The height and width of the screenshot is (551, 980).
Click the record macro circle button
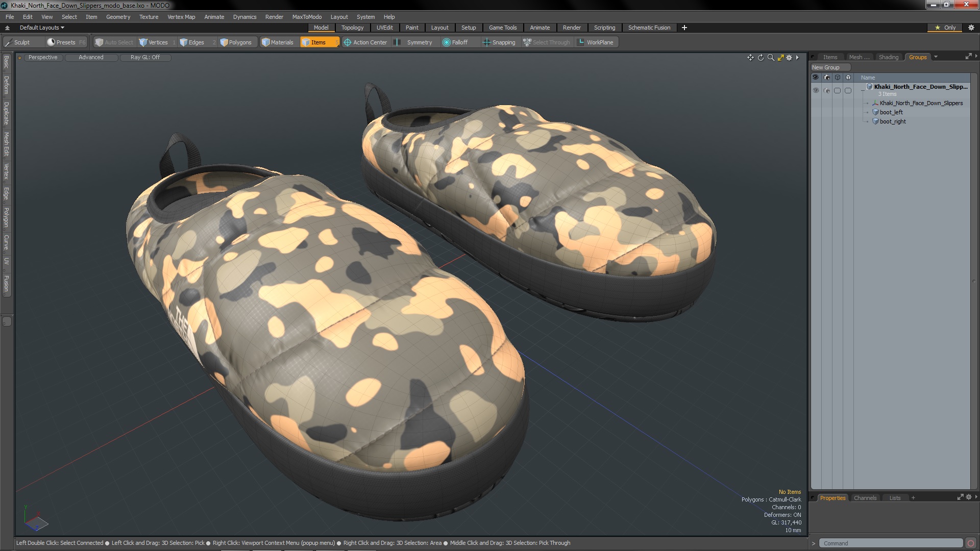click(x=971, y=543)
